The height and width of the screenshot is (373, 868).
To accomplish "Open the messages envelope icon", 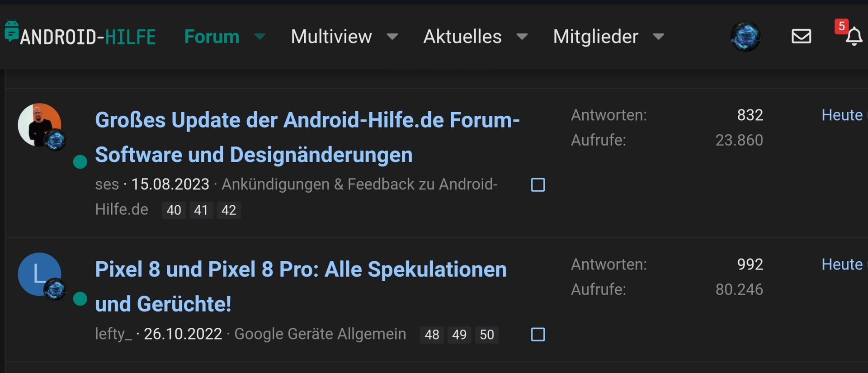I will 801,36.
